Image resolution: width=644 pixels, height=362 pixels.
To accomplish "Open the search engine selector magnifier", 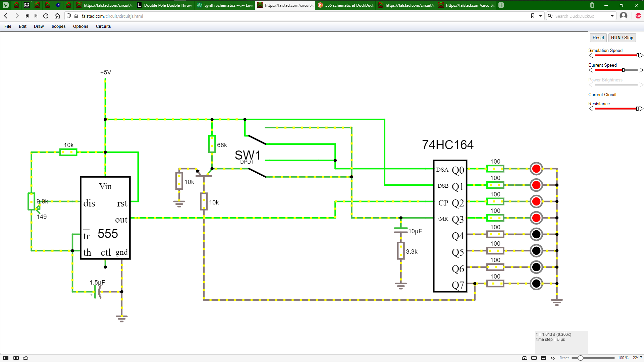I will click(x=550, y=16).
